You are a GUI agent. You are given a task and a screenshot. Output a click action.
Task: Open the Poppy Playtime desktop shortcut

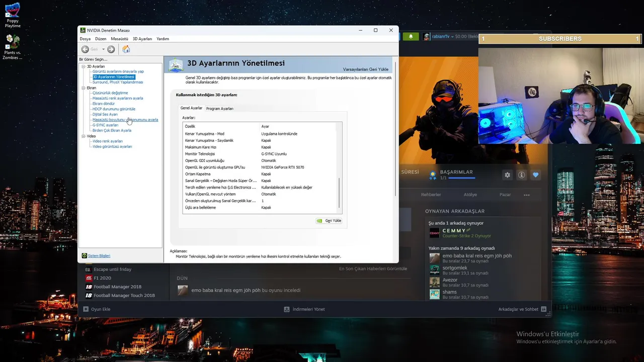tap(13, 15)
